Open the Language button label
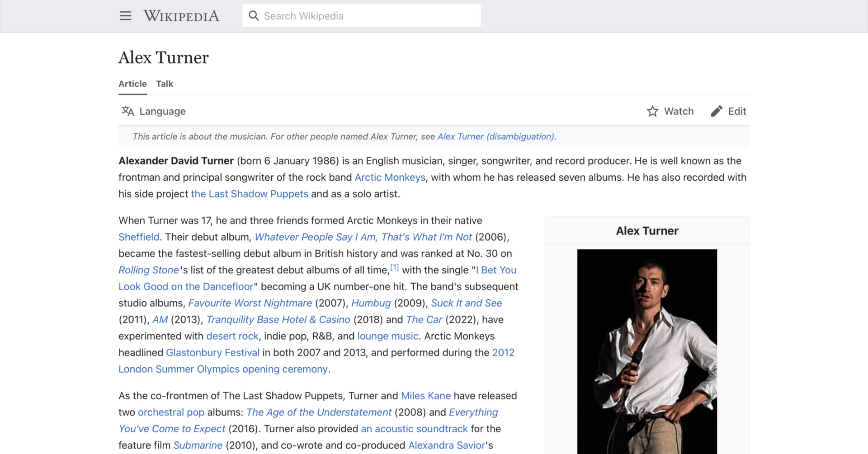This screenshot has height=454, width=868. point(162,111)
